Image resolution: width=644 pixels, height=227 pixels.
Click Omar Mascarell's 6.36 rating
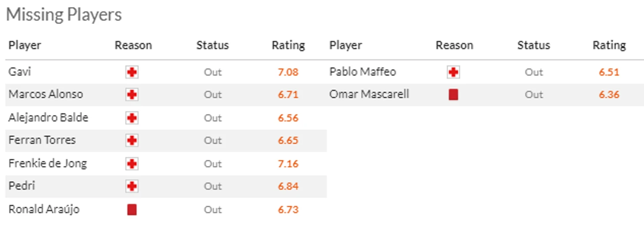tap(609, 95)
